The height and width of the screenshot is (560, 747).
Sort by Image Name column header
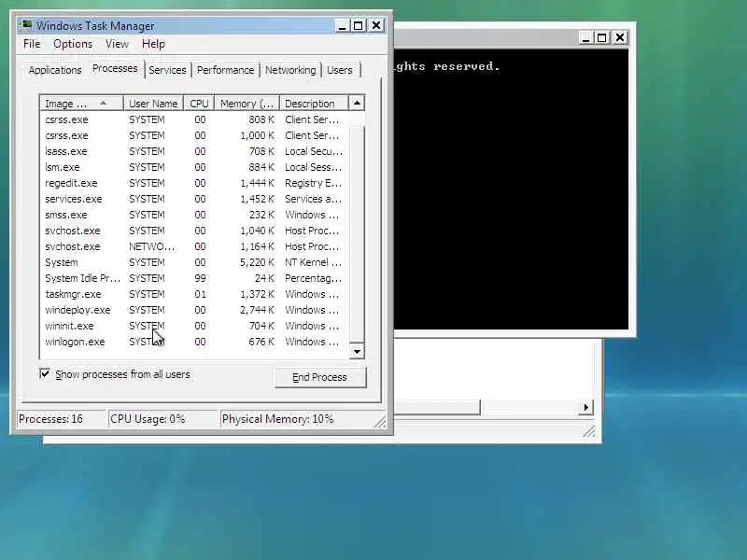tap(81, 104)
